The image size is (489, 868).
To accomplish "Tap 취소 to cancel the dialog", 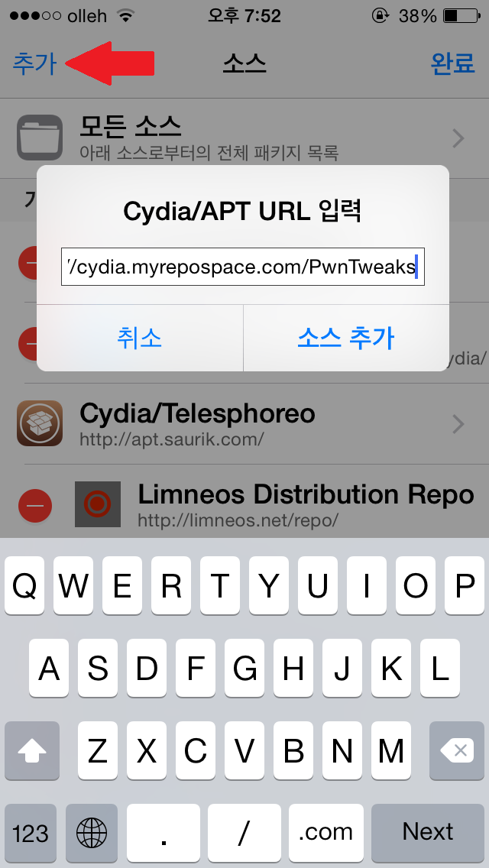I will (140, 338).
